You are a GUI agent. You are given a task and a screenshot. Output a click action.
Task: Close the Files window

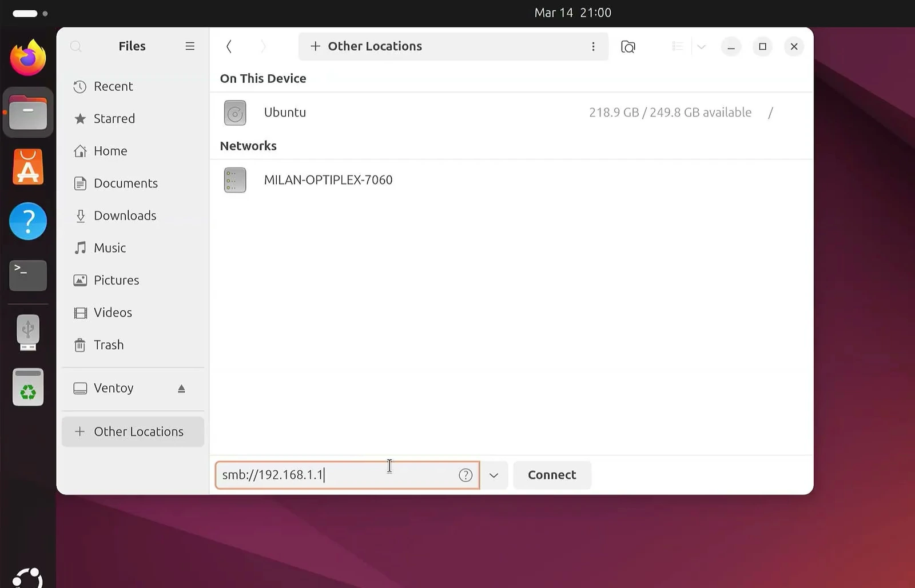(794, 46)
